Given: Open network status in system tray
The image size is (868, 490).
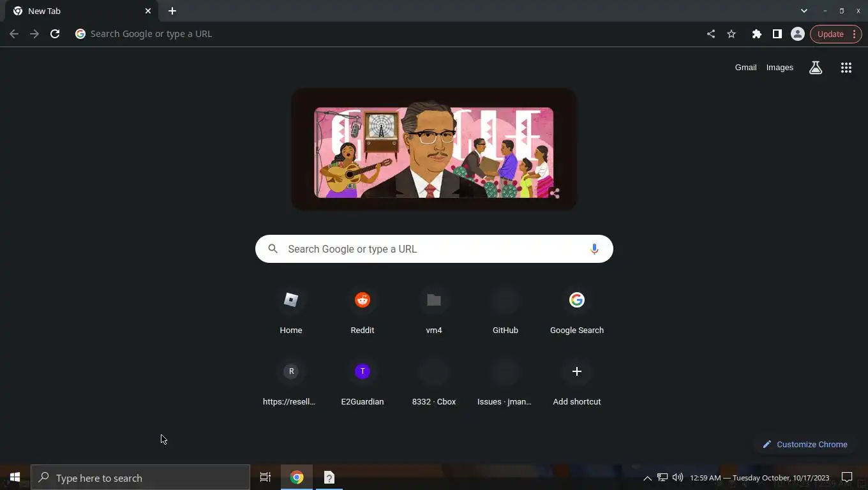Looking at the screenshot, I should tap(662, 477).
